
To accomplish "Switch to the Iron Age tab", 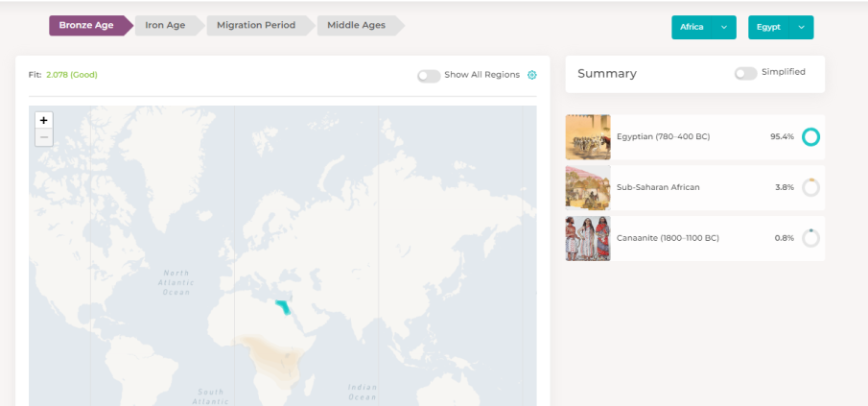I will point(166,26).
